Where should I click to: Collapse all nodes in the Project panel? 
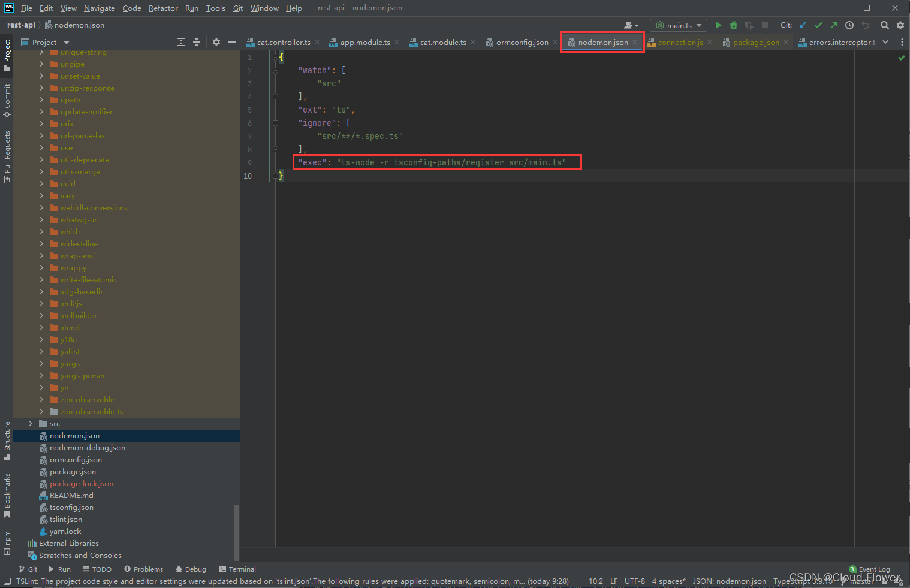tap(196, 42)
